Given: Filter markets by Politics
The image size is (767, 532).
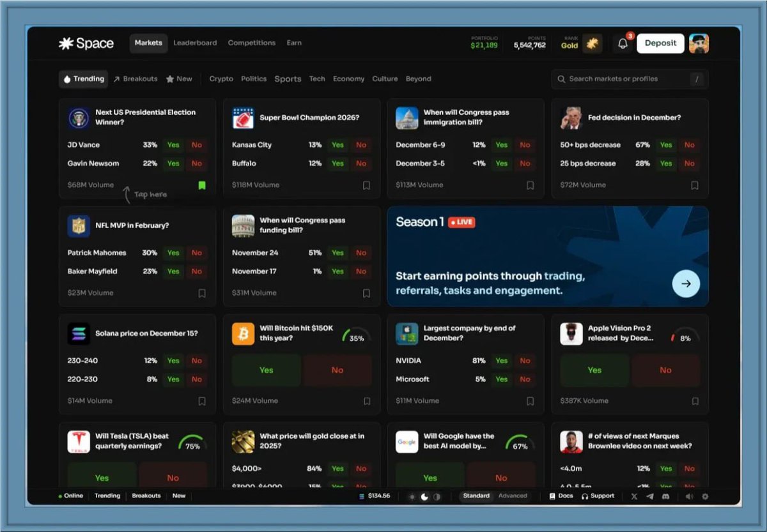Looking at the screenshot, I should click(x=254, y=79).
